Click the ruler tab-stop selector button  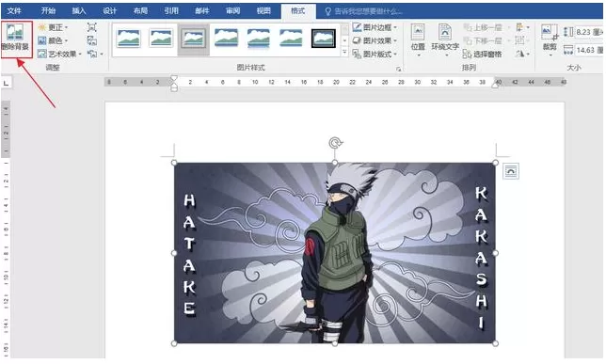pyautogui.click(x=7, y=83)
